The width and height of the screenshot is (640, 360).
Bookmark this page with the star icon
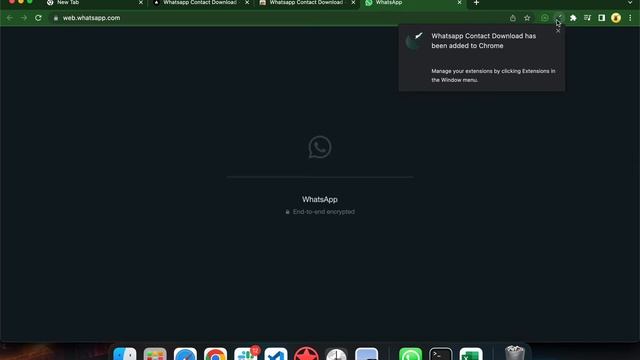click(x=527, y=18)
